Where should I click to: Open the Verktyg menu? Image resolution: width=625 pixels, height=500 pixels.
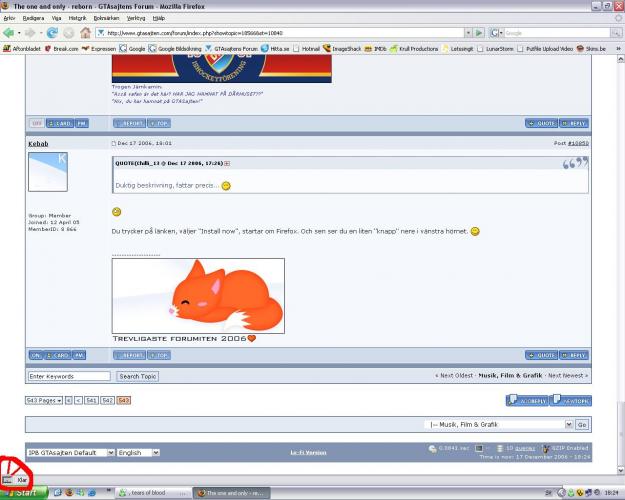pos(135,17)
